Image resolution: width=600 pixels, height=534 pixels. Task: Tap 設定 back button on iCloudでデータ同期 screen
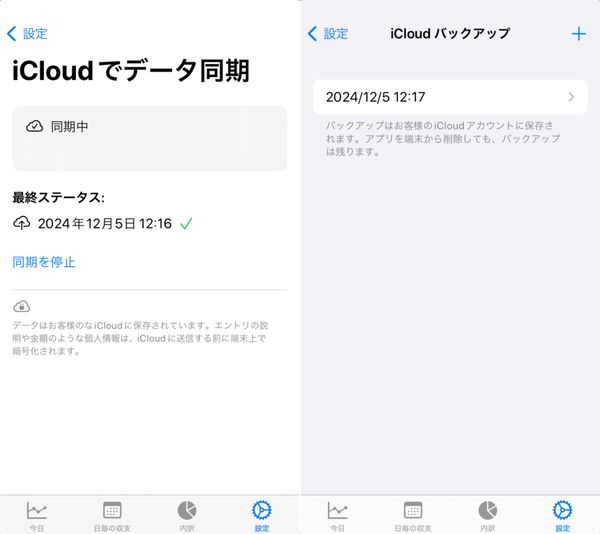27,34
